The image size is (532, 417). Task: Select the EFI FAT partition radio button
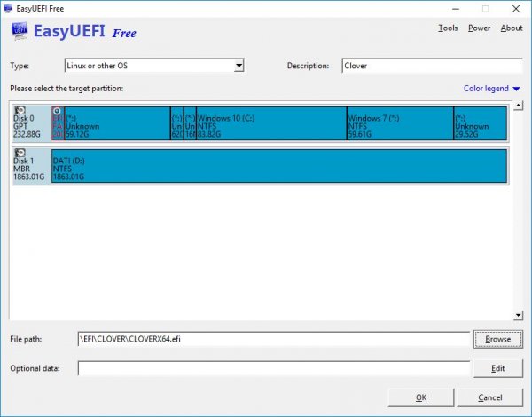pyautogui.click(x=57, y=111)
